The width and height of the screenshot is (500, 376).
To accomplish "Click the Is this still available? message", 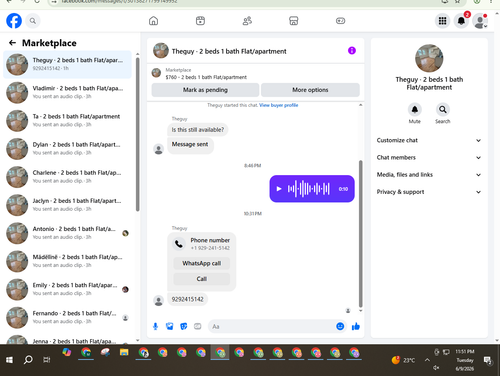I will pos(198,130).
